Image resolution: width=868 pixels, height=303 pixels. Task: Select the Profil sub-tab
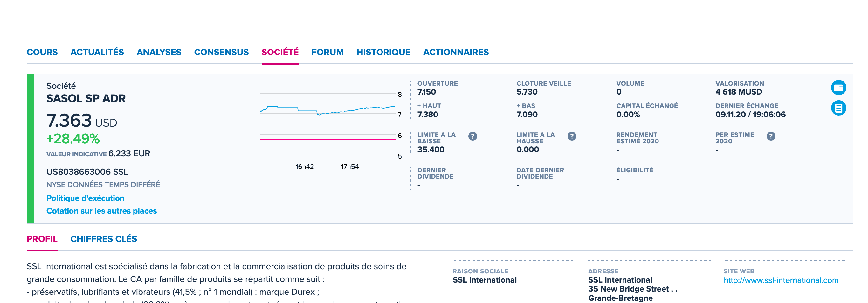tap(42, 239)
